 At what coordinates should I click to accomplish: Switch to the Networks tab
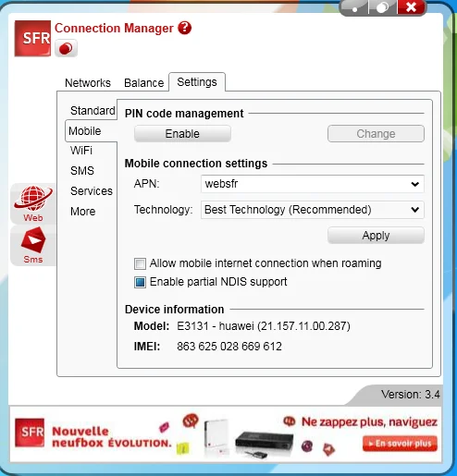88,83
